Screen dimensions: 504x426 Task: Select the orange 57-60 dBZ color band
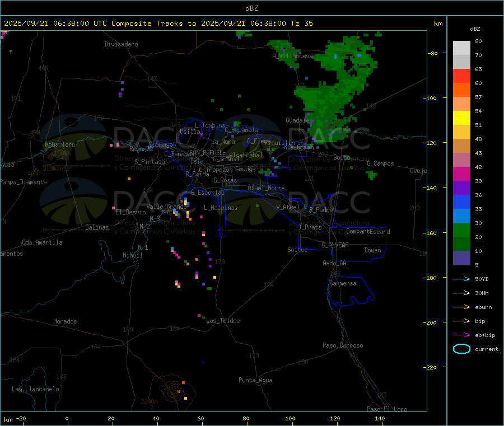pos(461,90)
